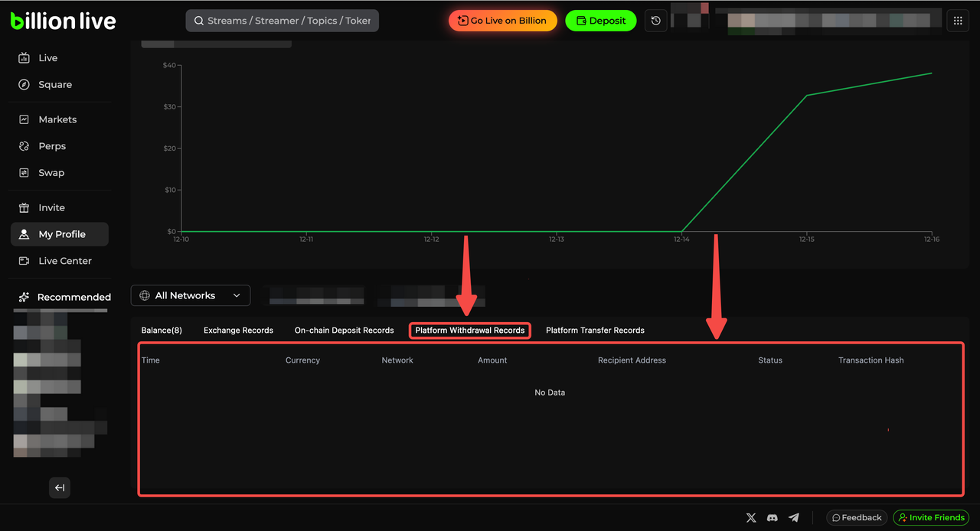Click the billion live logo
This screenshot has width=980, height=531.
64,21
